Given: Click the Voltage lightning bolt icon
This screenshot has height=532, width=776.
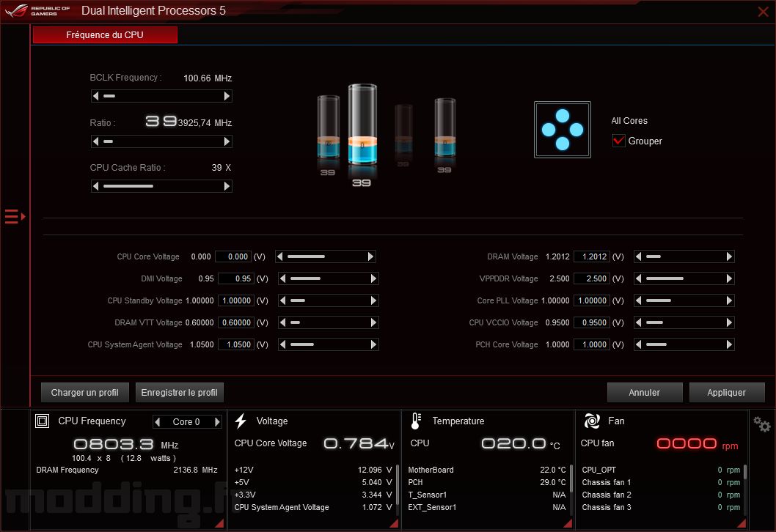Looking at the screenshot, I should [x=241, y=421].
